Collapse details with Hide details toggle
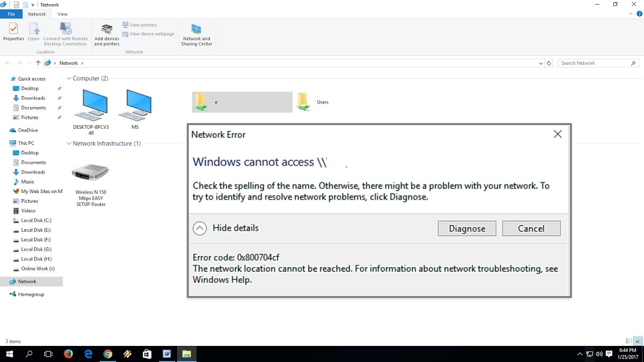The image size is (644, 362). click(226, 228)
